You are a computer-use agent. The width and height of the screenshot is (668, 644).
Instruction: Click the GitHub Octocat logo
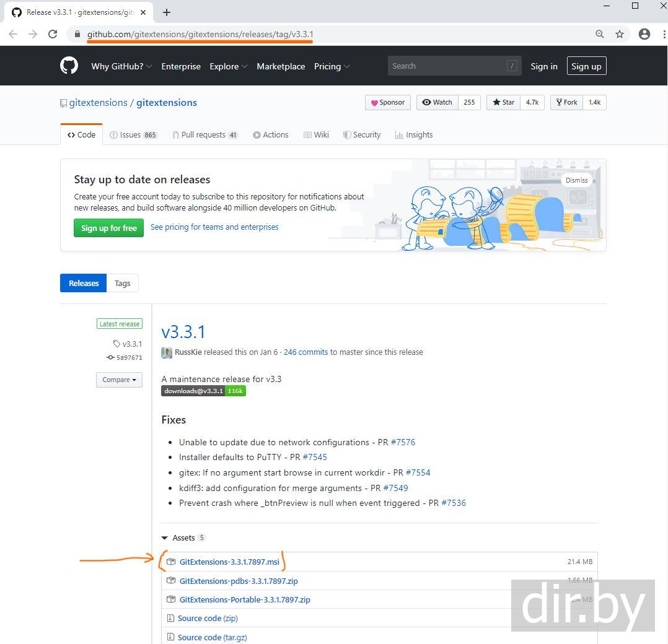point(69,66)
